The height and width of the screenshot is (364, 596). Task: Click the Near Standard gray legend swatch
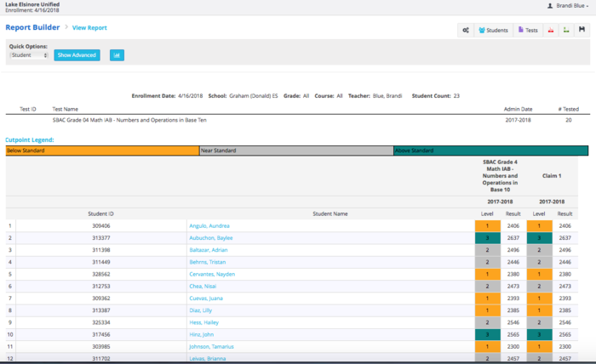tap(295, 151)
